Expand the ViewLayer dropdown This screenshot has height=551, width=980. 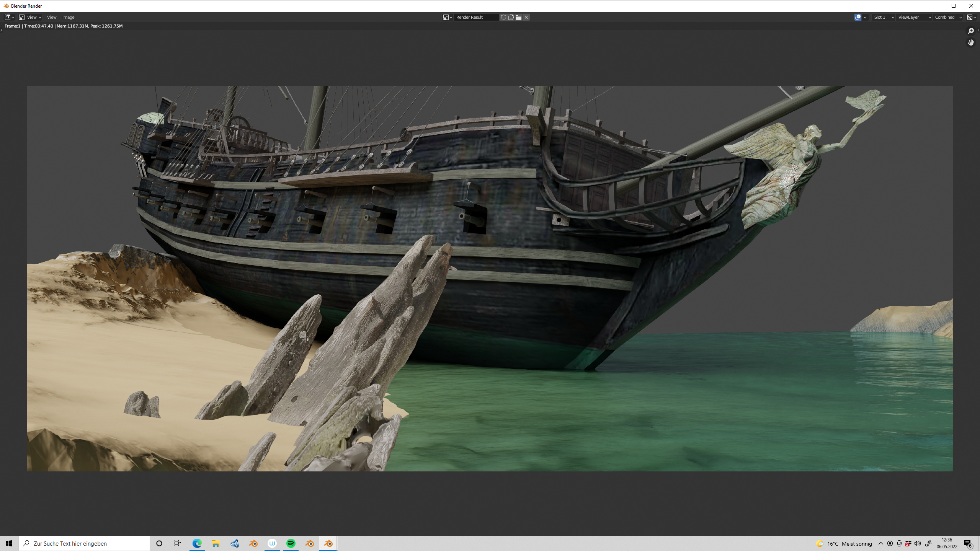tap(914, 17)
